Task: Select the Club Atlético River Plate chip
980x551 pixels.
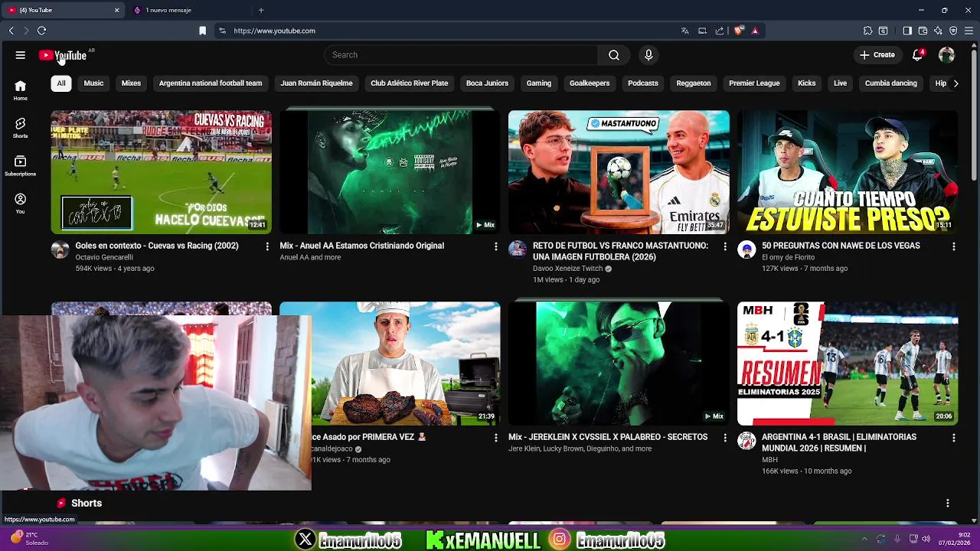Action: pos(409,83)
